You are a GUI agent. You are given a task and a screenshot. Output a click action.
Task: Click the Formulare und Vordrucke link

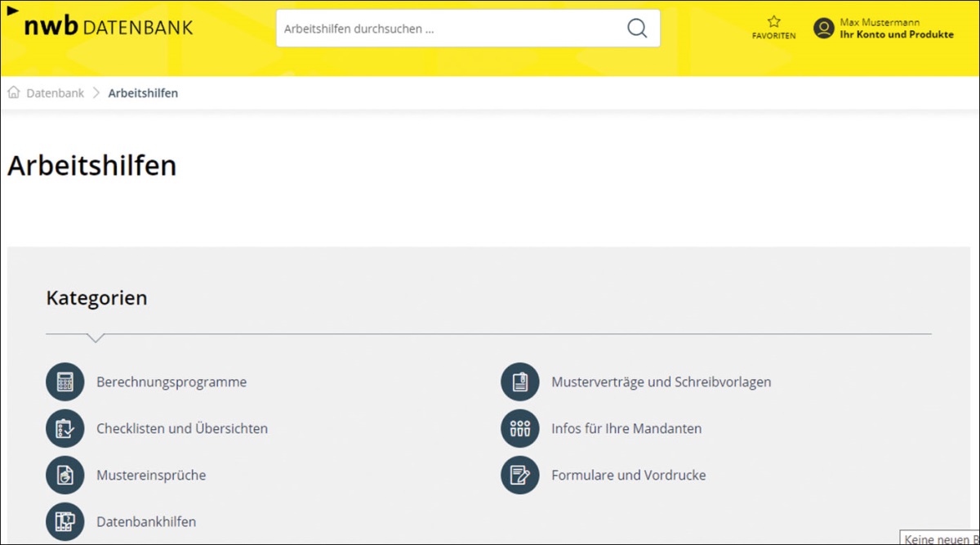(x=628, y=475)
